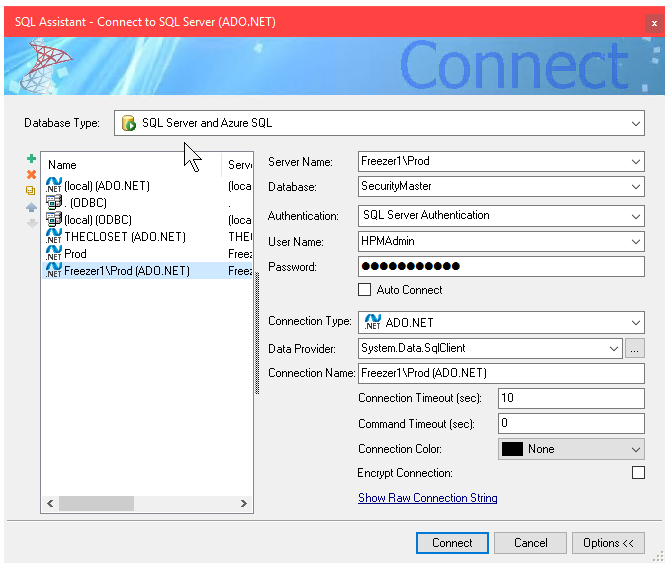Enable the Auto Connect checkbox
668x563 pixels.
pyautogui.click(x=364, y=290)
